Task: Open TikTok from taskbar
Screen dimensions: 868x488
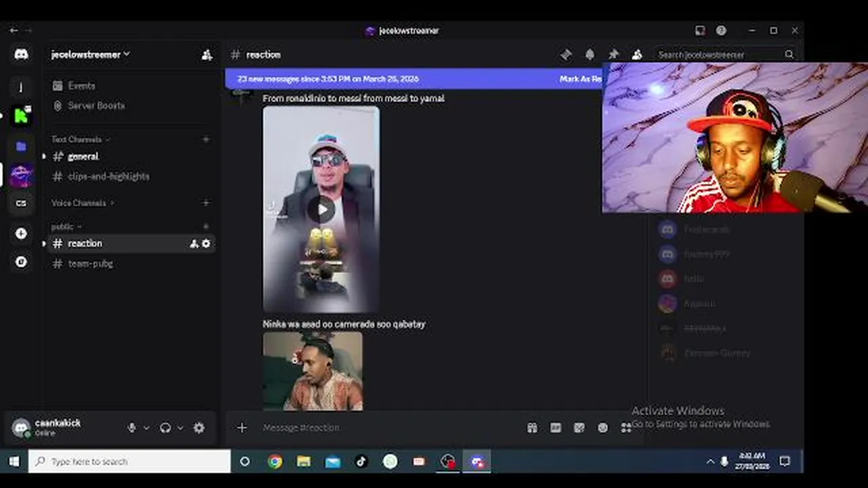Action: click(361, 462)
